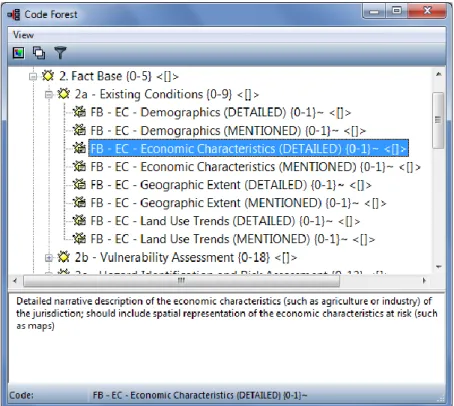Viewport: 454px width, 406px height.
Task: Click icon beside Land Use Trends (DETAILED)
Action: tap(79, 221)
